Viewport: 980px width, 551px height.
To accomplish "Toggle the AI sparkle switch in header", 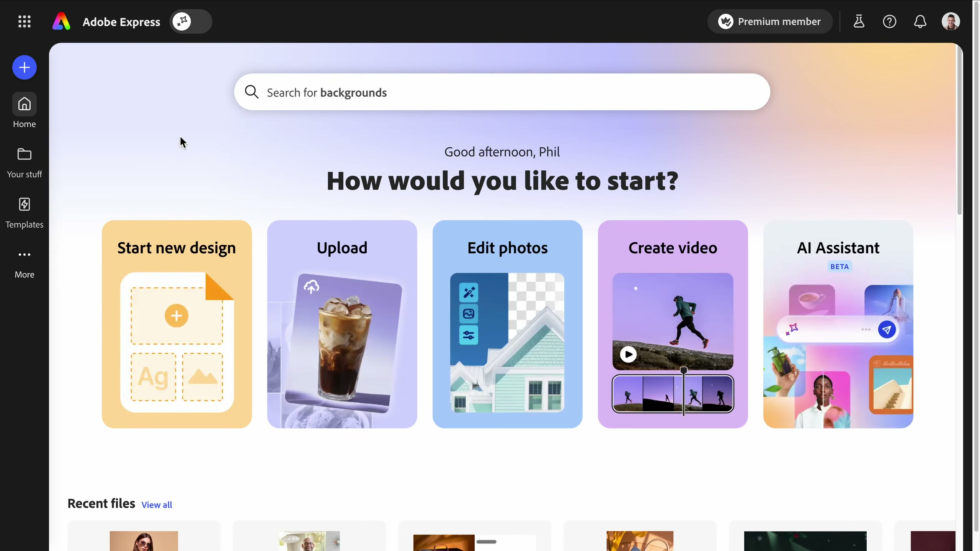I will click(x=191, y=21).
